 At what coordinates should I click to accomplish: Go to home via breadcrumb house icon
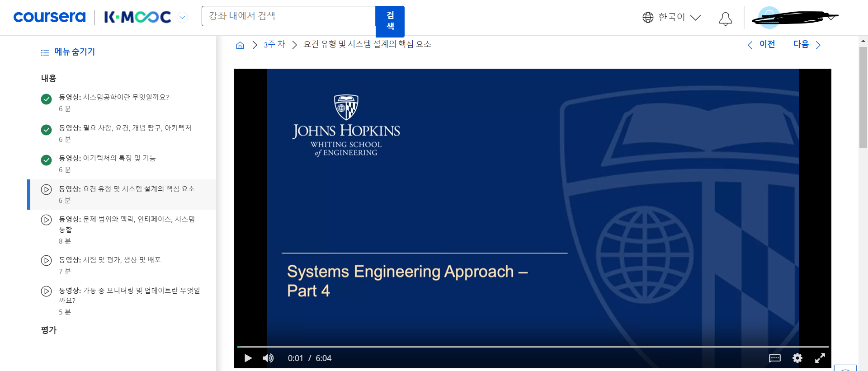coord(240,45)
